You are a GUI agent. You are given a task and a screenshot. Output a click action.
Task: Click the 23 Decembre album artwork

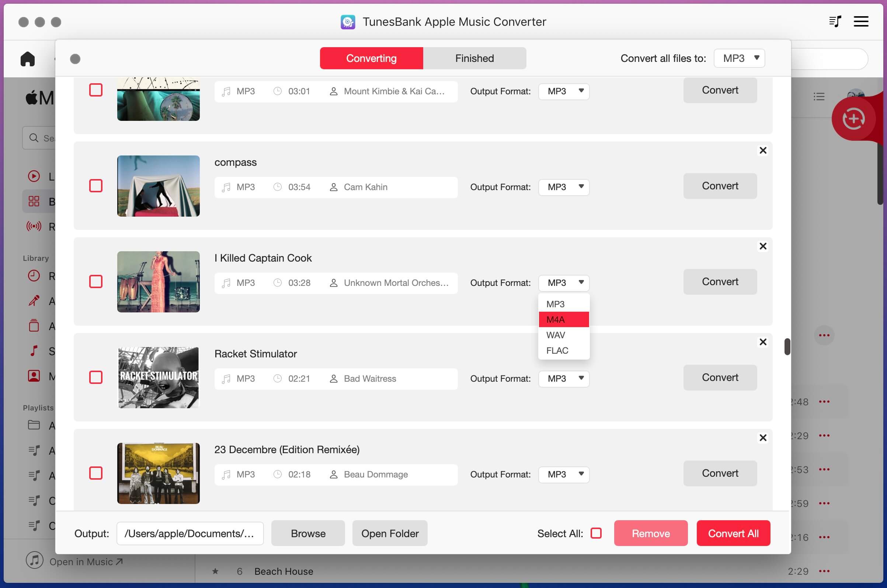click(x=158, y=473)
